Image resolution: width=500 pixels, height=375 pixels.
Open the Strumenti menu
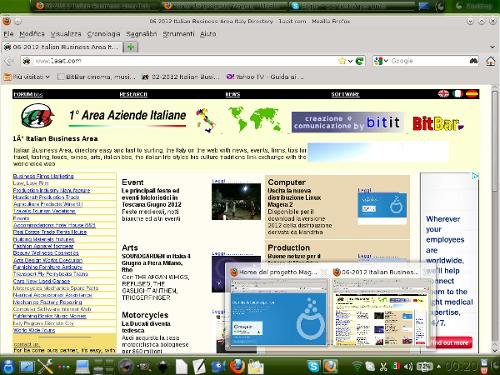[x=178, y=34]
